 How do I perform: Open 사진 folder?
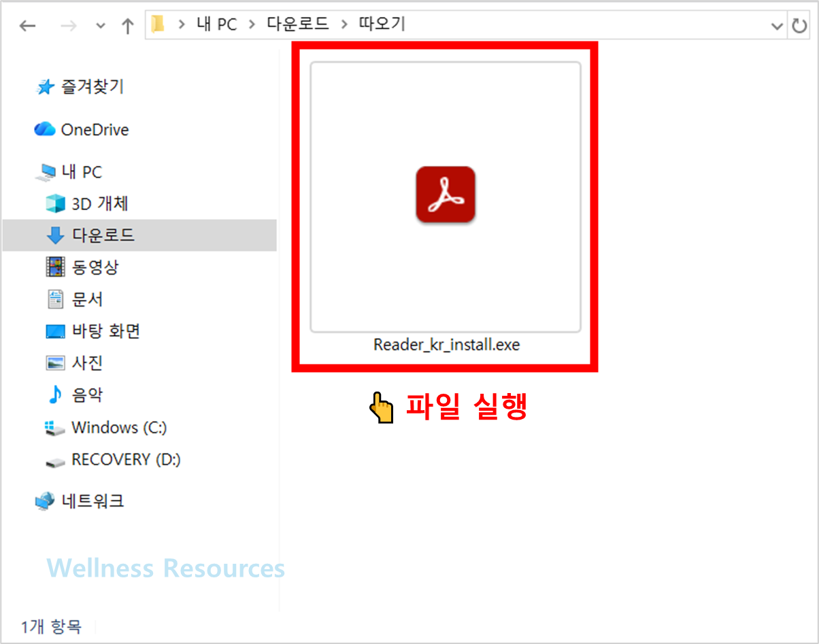(87, 362)
